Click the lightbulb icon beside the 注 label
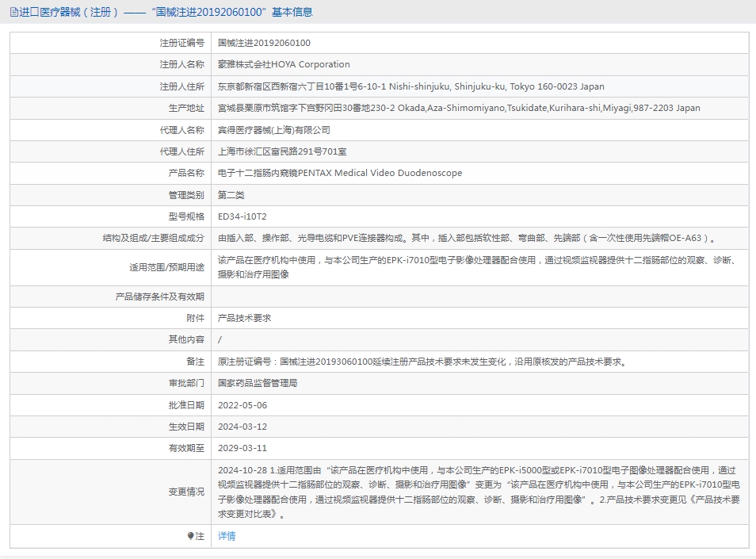This screenshot has height=559, width=756. tap(190, 536)
